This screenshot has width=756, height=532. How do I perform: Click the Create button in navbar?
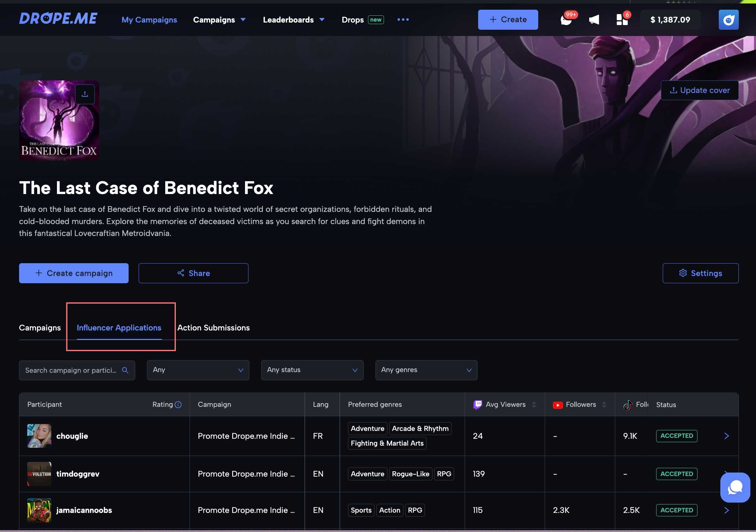pos(508,20)
